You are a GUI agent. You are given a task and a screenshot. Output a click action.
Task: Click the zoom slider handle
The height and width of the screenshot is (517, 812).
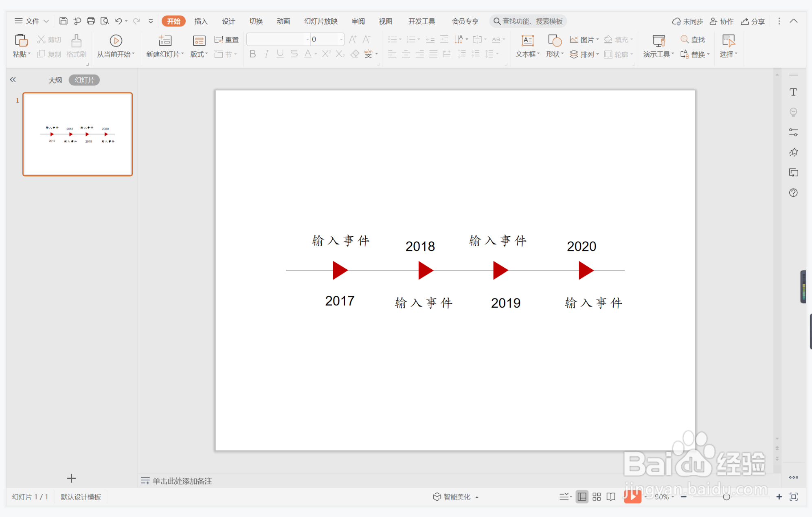coord(726,497)
